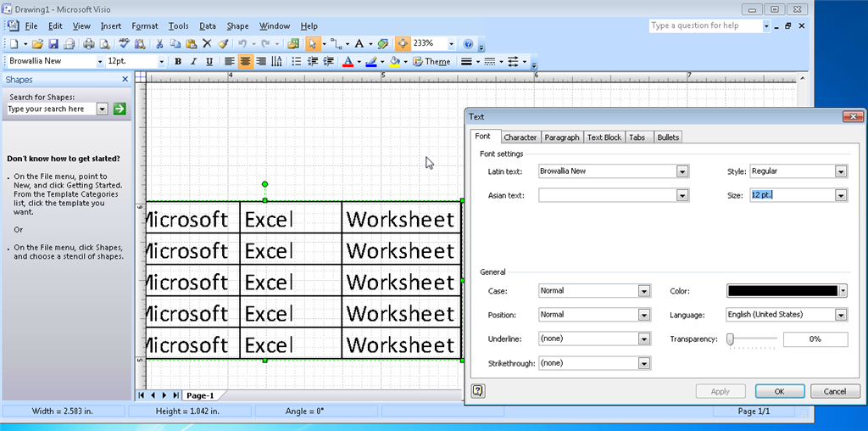Open Visio Help question mark icon
This screenshot has width=868, height=431.
click(x=468, y=44)
